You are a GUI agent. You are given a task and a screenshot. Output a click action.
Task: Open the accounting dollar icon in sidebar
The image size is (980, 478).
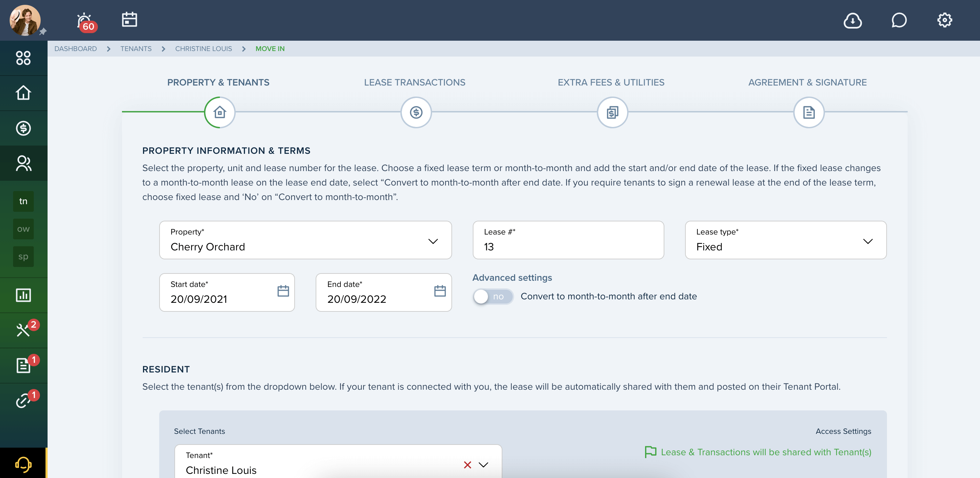point(23,128)
